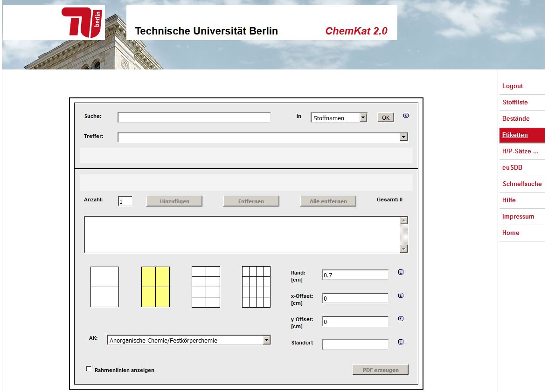
Task: Open Stoffliste in the side menu
Action: click(x=515, y=102)
